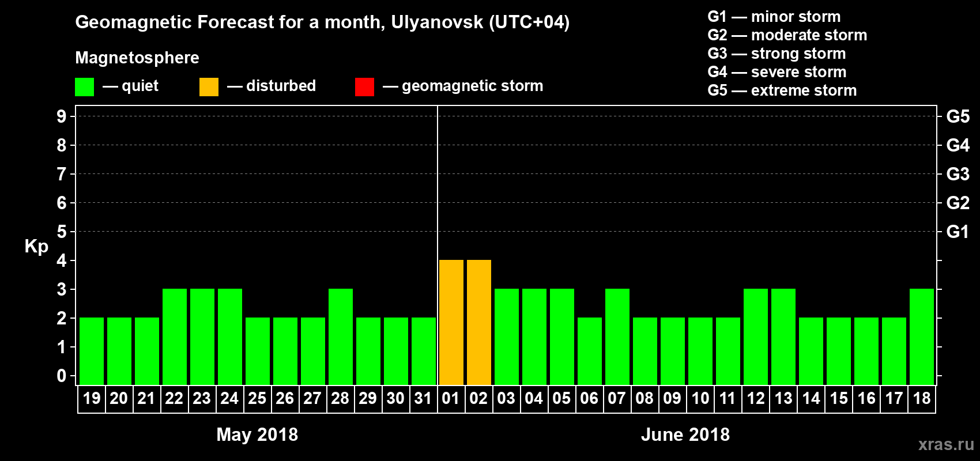Select the green bar for May 22
The image size is (980, 461).
coord(175,337)
